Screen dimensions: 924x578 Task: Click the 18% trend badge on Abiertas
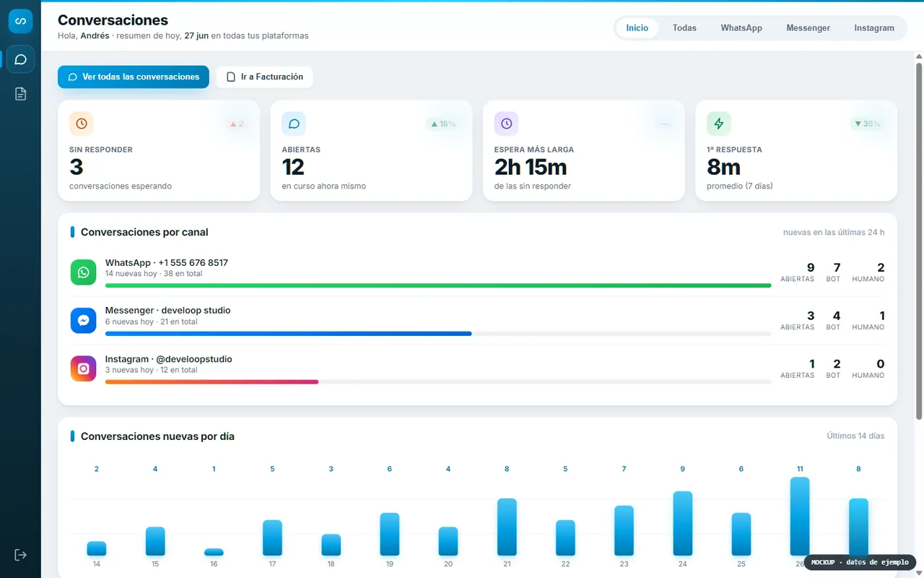pyautogui.click(x=443, y=124)
